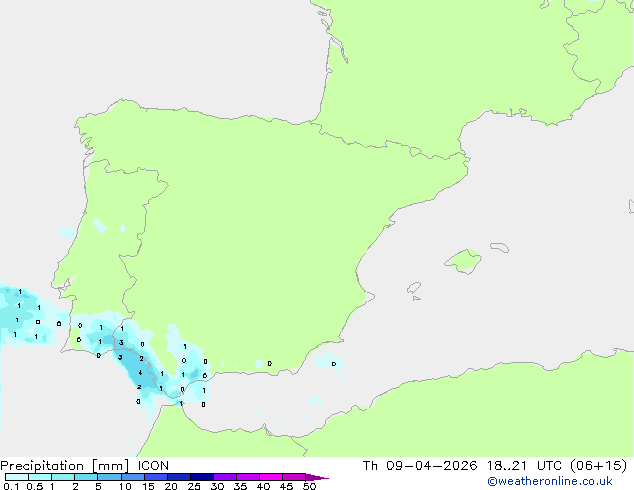Click the date '09-04-2026' text

point(431,466)
